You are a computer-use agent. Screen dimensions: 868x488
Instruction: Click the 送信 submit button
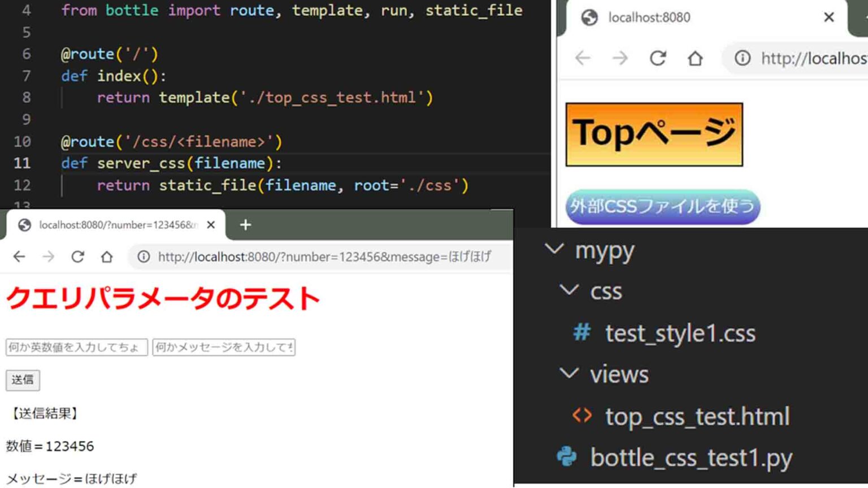point(23,380)
